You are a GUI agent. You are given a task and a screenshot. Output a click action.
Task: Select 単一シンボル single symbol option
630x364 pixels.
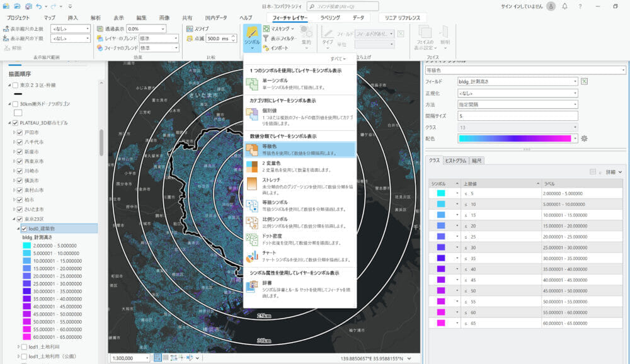click(x=300, y=84)
